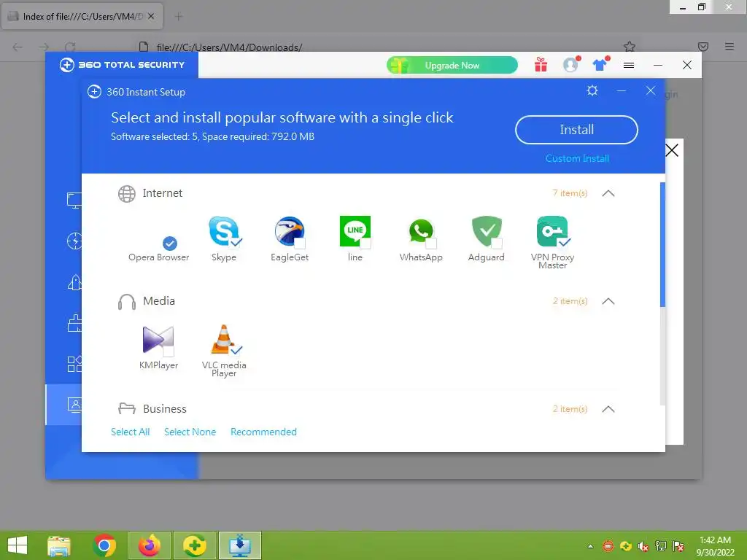Viewport: 747px width, 560px height.
Task: Check the KMPlayer checkbox
Action: [169, 351]
